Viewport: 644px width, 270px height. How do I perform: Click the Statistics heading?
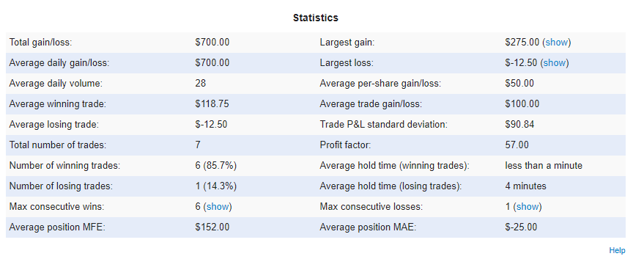(x=316, y=18)
